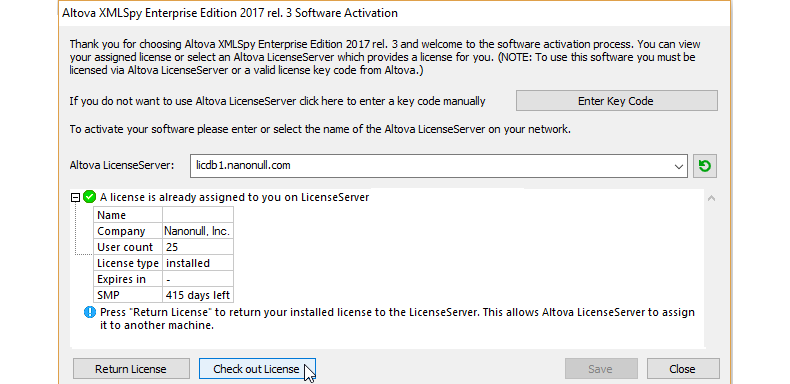Collapse the license details tree node

click(76, 198)
